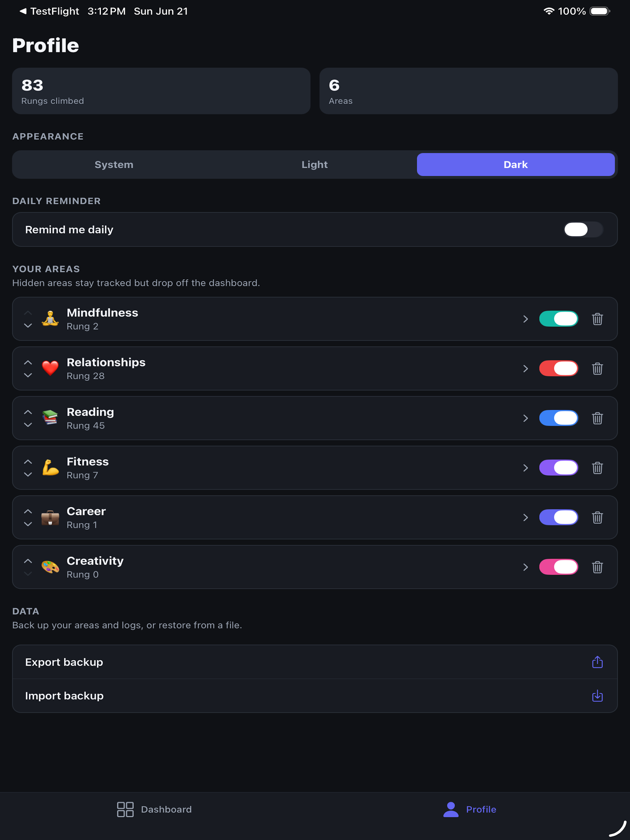Choose the System appearance option
Image resolution: width=630 pixels, height=840 pixels.
click(114, 164)
